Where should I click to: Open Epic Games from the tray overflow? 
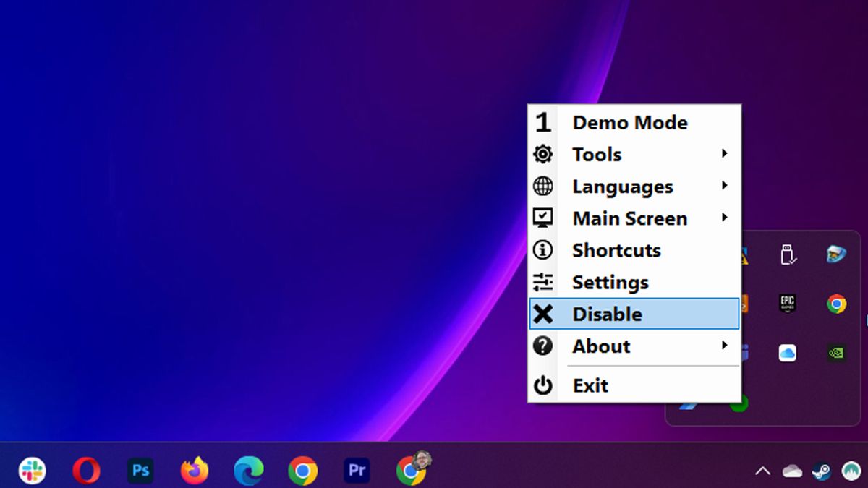coord(787,303)
